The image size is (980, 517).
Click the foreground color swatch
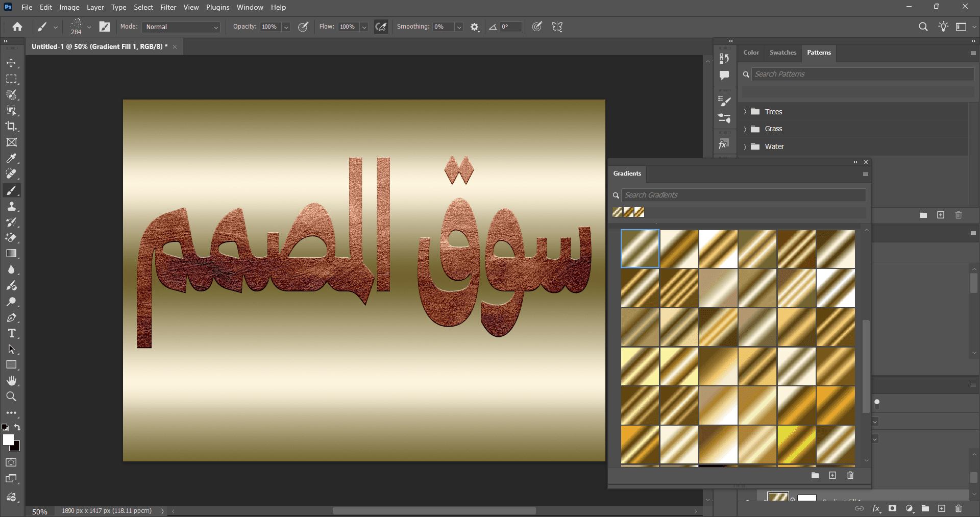tap(8, 440)
